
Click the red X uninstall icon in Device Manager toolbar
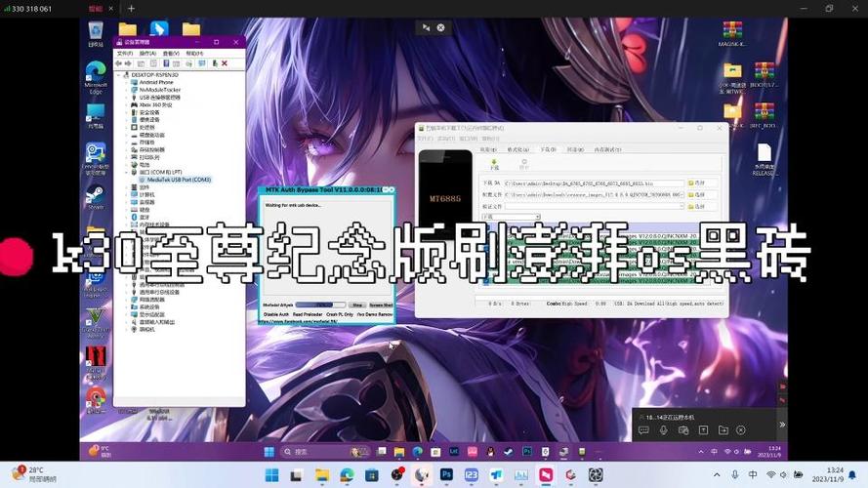click(225, 63)
